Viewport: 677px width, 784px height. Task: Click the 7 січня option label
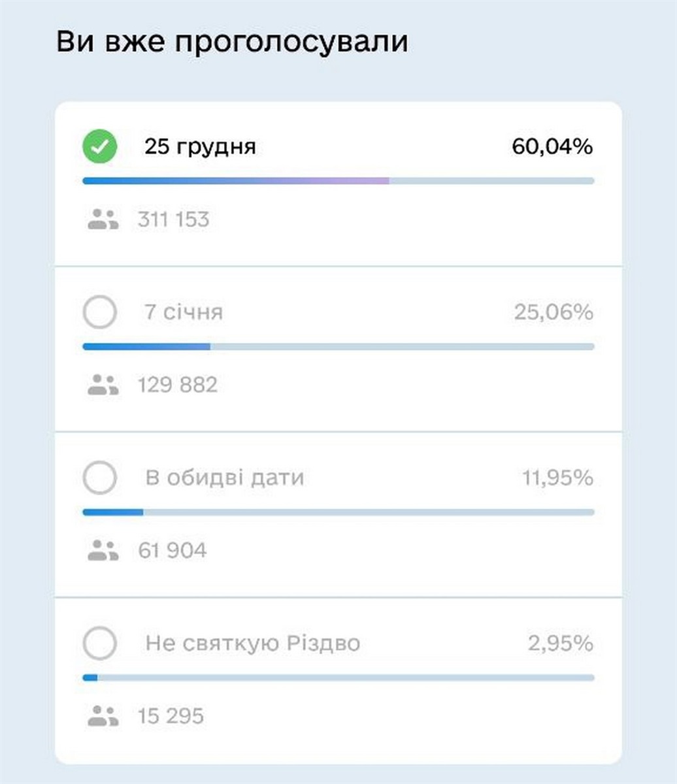coord(184,312)
